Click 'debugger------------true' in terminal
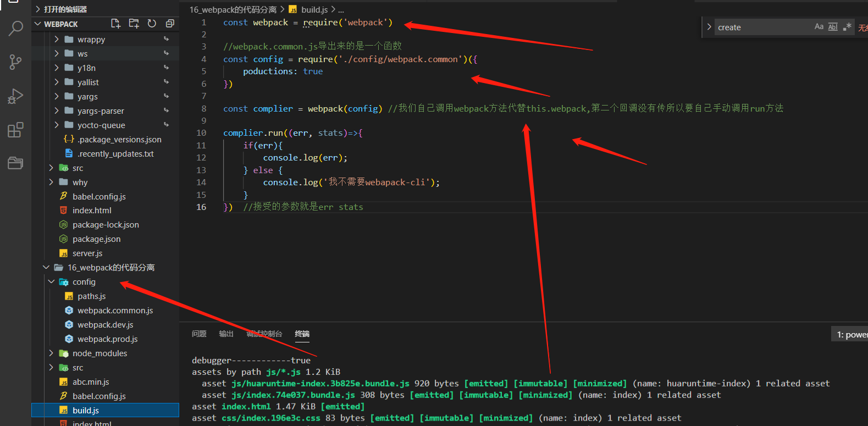Screen dimensions: 868x426 (251, 360)
